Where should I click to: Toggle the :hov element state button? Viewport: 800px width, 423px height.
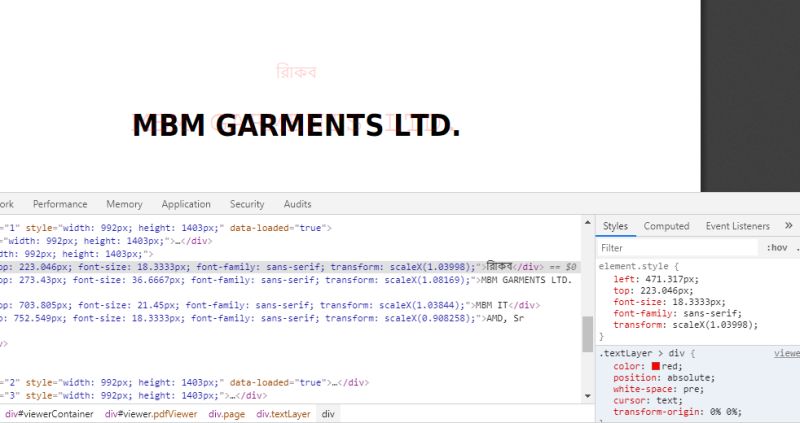pyautogui.click(x=777, y=248)
